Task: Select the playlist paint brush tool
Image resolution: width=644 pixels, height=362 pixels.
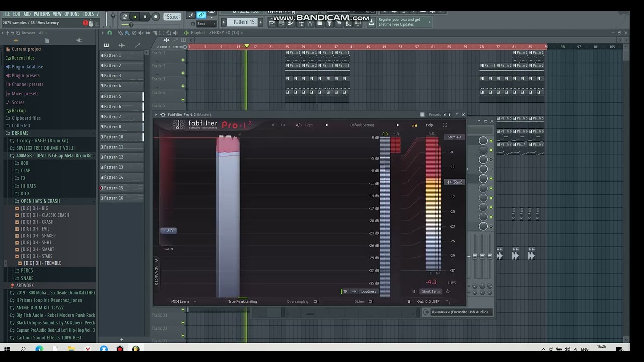Action: point(127,33)
